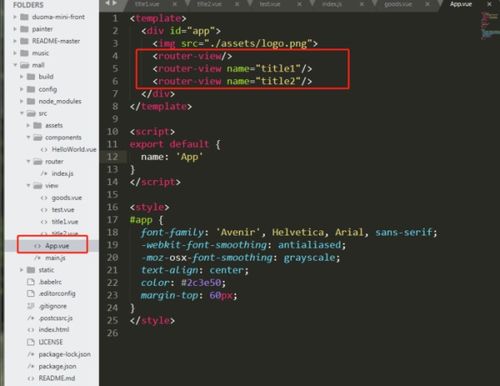Click the code icon beside index.html
The width and height of the screenshot is (500, 386).
tap(31, 330)
